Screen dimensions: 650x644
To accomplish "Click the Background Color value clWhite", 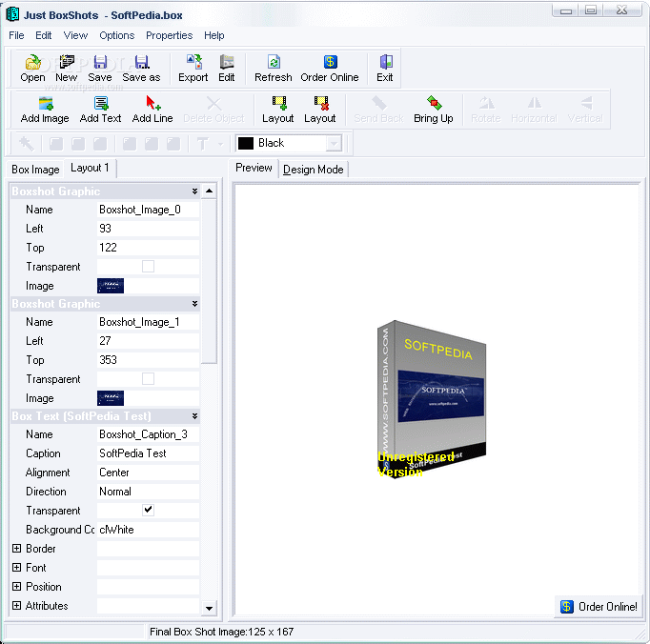I will click(148, 530).
